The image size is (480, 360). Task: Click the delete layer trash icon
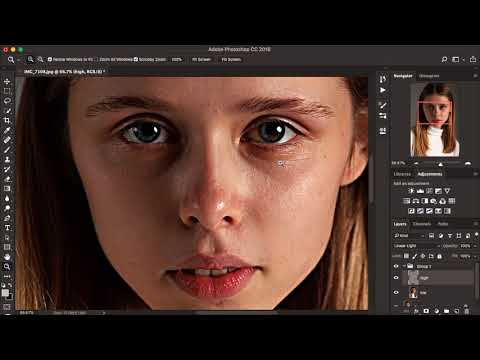[x=467, y=311]
